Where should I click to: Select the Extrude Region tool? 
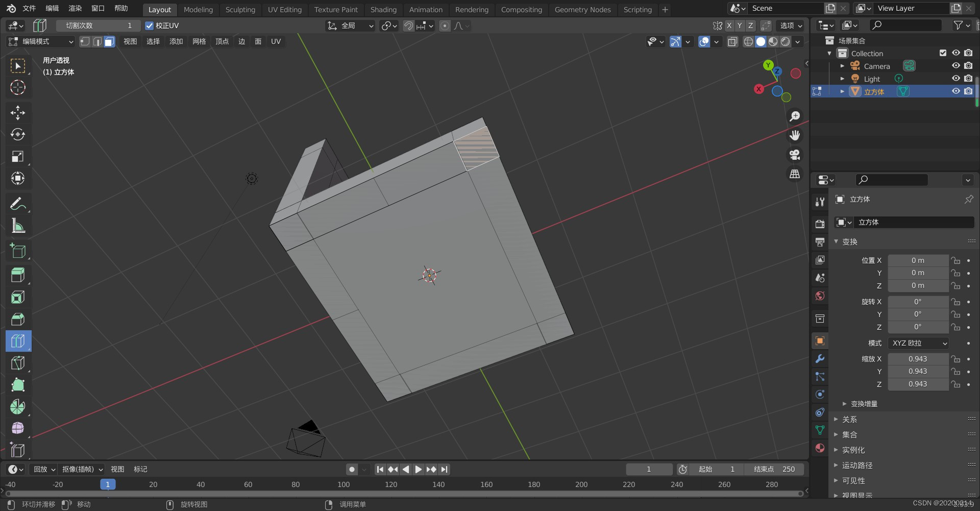tap(18, 275)
